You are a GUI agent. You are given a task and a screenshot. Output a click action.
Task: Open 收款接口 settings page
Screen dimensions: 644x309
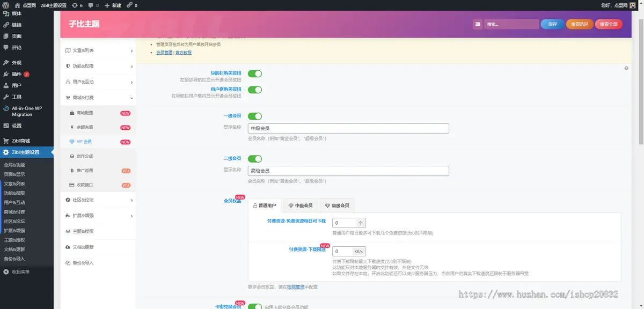pyautogui.click(x=98, y=185)
